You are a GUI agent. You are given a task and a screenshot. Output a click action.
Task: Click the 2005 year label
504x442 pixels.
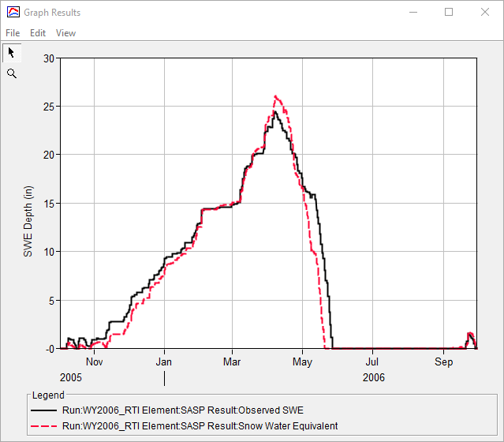(x=70, y=378)
